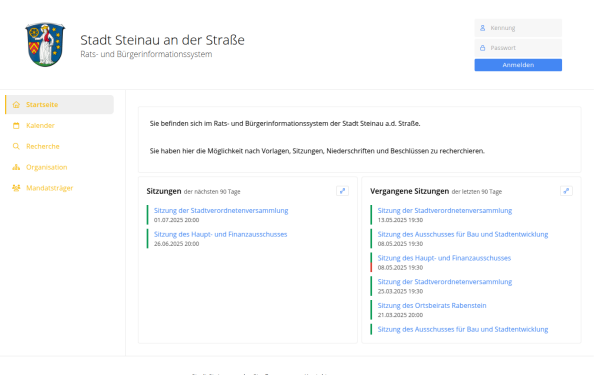Open Bau und Stadtentwicklung session above 08.05.2025
This screenshot has width=600, height=375.
[463, 234]
